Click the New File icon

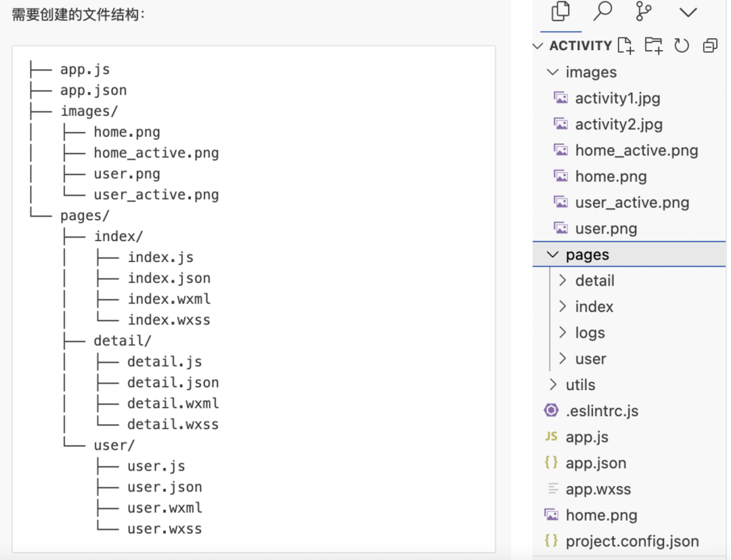pos(625,45)
